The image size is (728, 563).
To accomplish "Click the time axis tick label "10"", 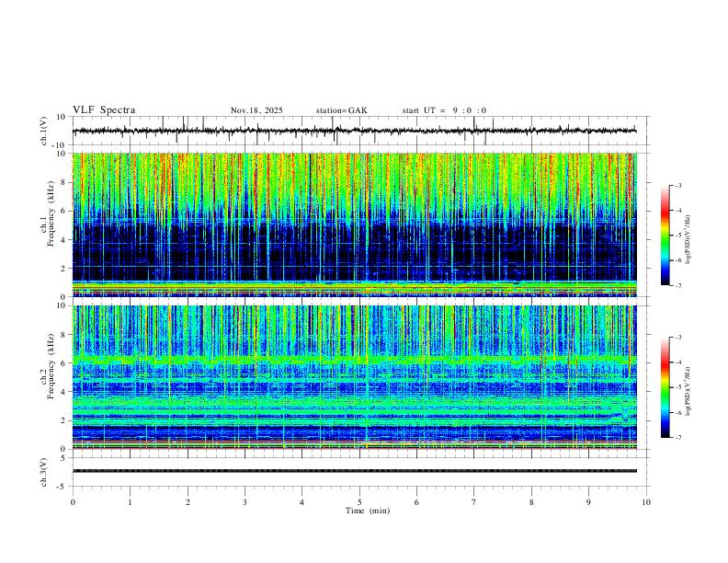I will (x=646, y=502).
